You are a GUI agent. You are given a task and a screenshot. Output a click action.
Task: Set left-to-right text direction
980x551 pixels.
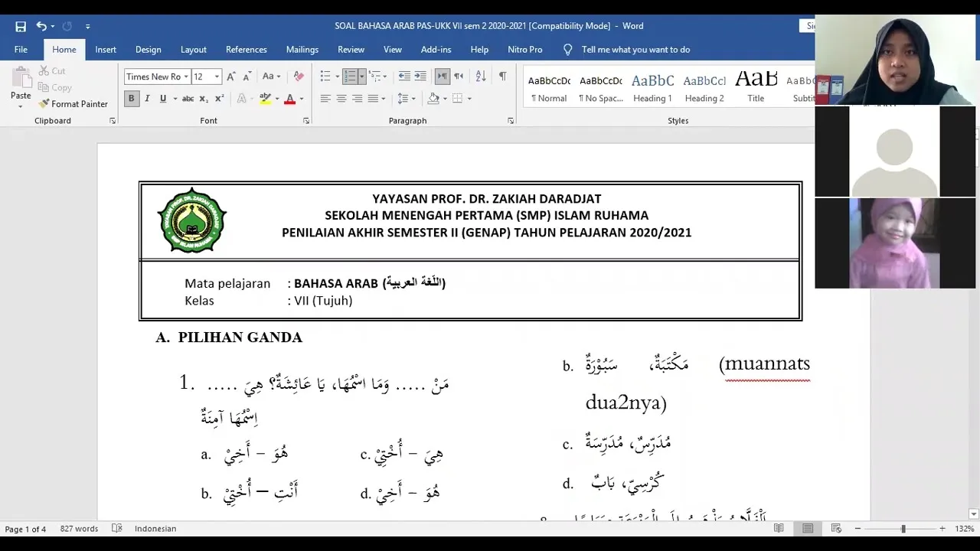[443, 77]
